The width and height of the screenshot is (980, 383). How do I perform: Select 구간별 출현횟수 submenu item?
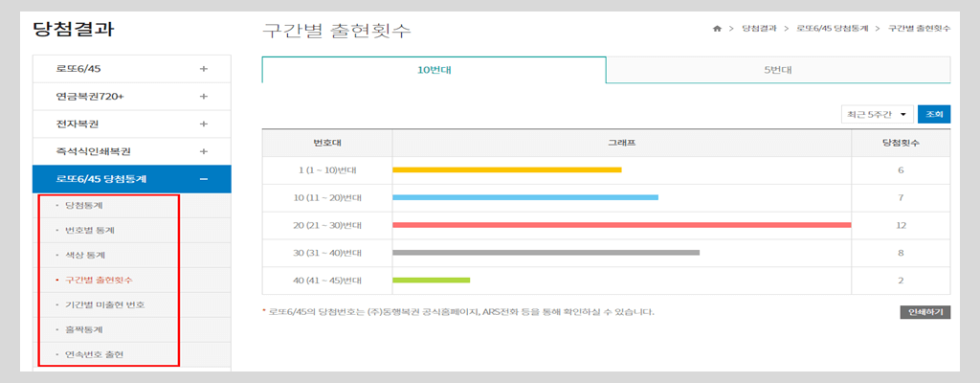point(99,280)
